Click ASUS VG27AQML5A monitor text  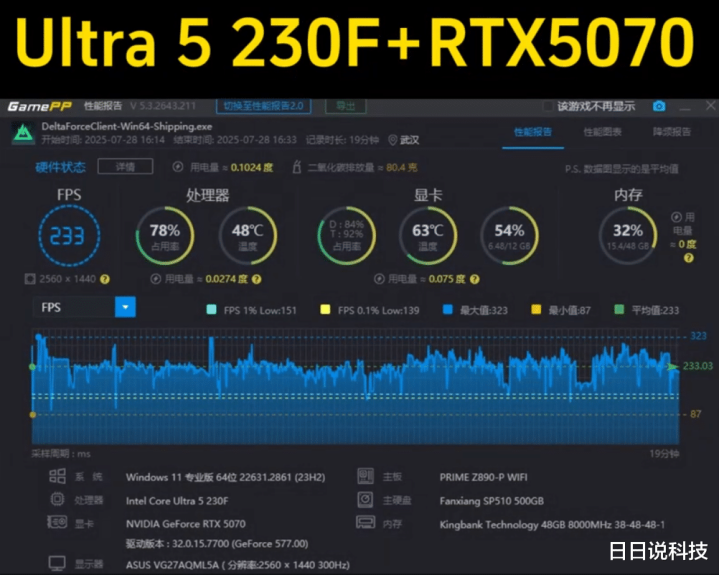(238, 565)
